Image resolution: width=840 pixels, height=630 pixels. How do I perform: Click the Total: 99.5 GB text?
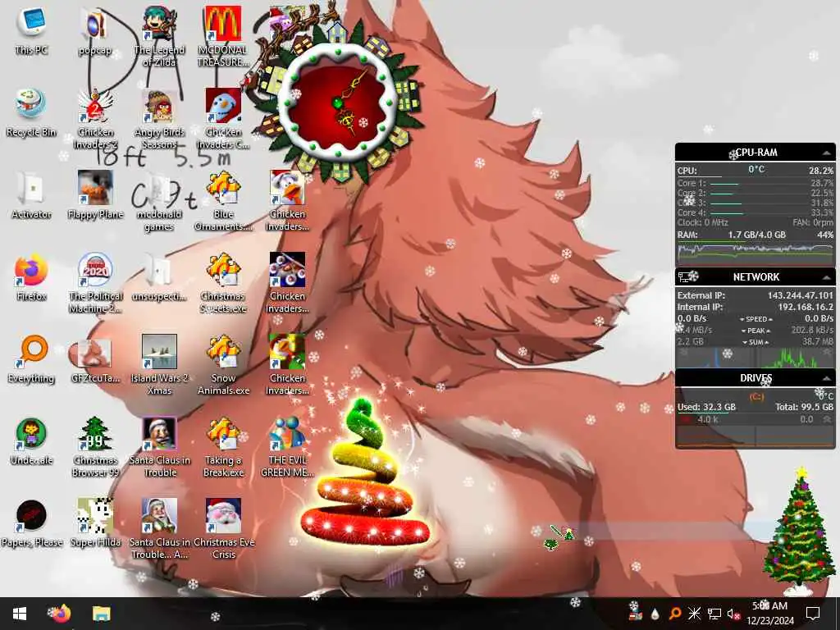(804, 407)
